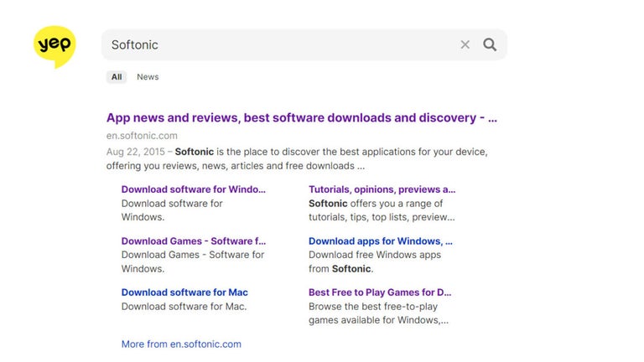Click 'Browse the best free-to-play' description text
644x362 pixels.
coord(373,306)
